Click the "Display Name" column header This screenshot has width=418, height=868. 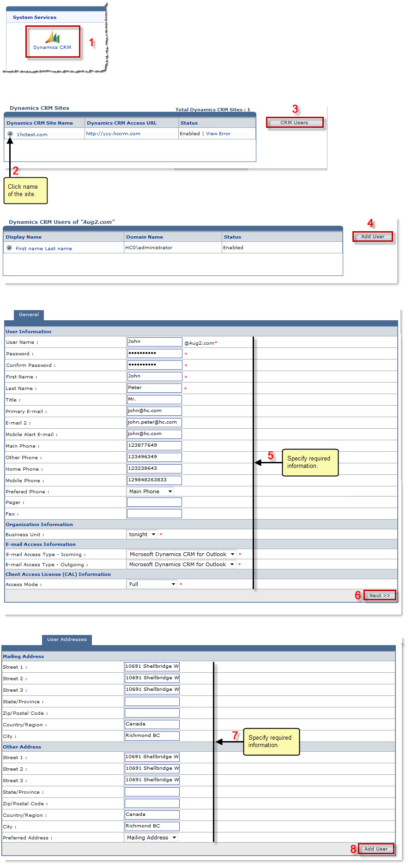(x=24, y=237)
